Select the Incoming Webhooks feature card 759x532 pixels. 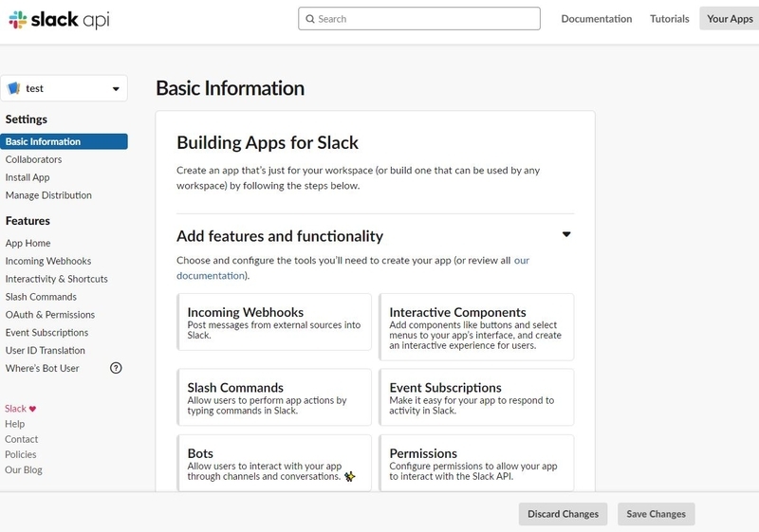pyautogui.click(x=274, y=322)
